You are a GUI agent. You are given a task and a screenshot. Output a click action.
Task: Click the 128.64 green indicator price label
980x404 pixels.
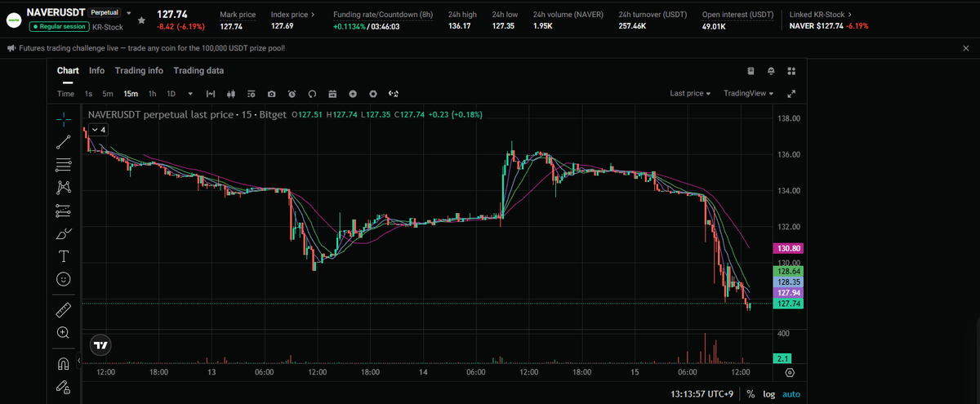coord(788,270)
